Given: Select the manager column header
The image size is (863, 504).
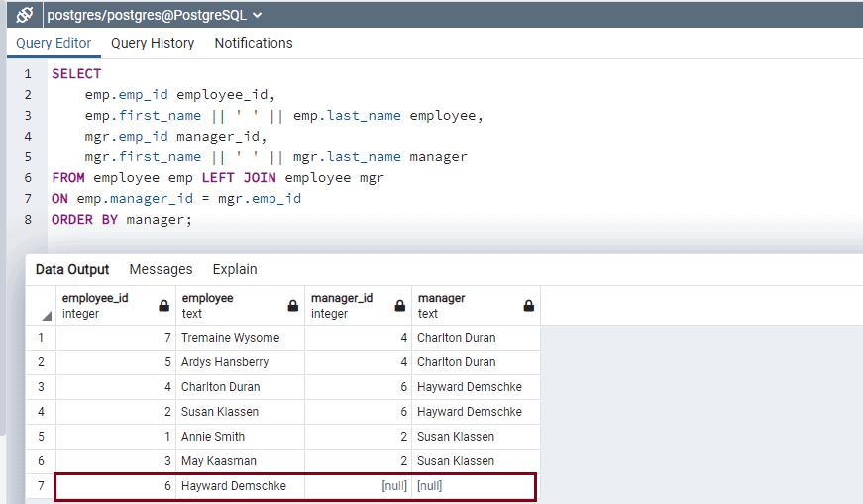Looking at the screenshot, I should tap(464, 305).
